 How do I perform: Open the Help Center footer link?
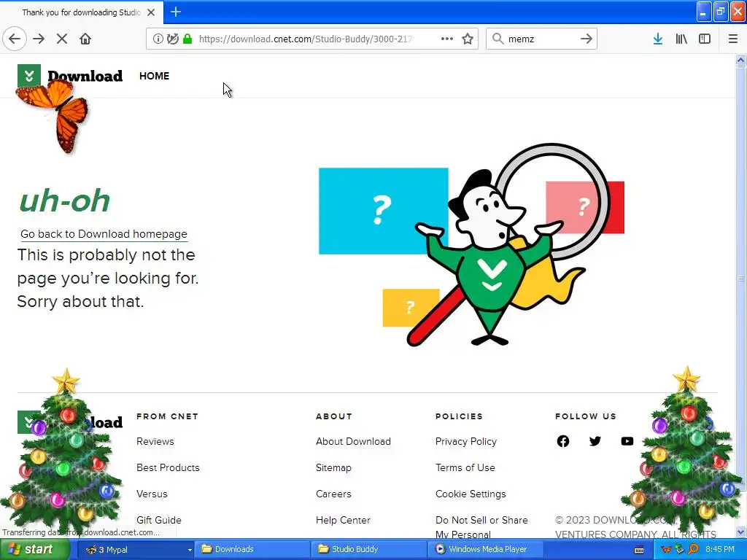click(343, 520)
